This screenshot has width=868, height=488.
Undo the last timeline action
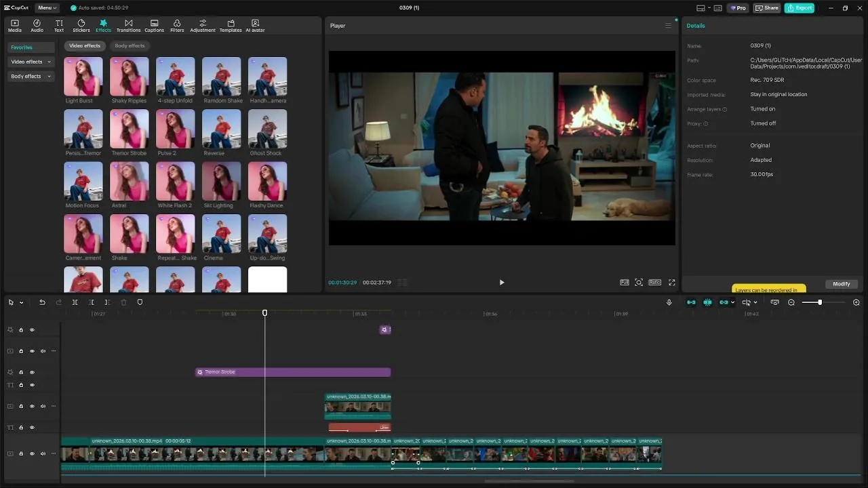tap(42, 302)
